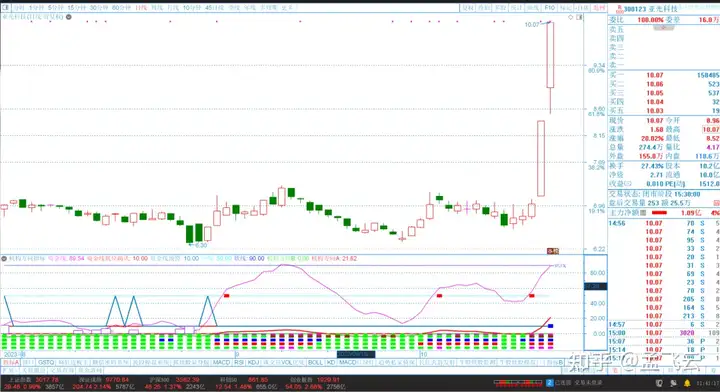Click the shield icon in status bar
The height and width of the screenshot is (392, 720).
[659, 383]
